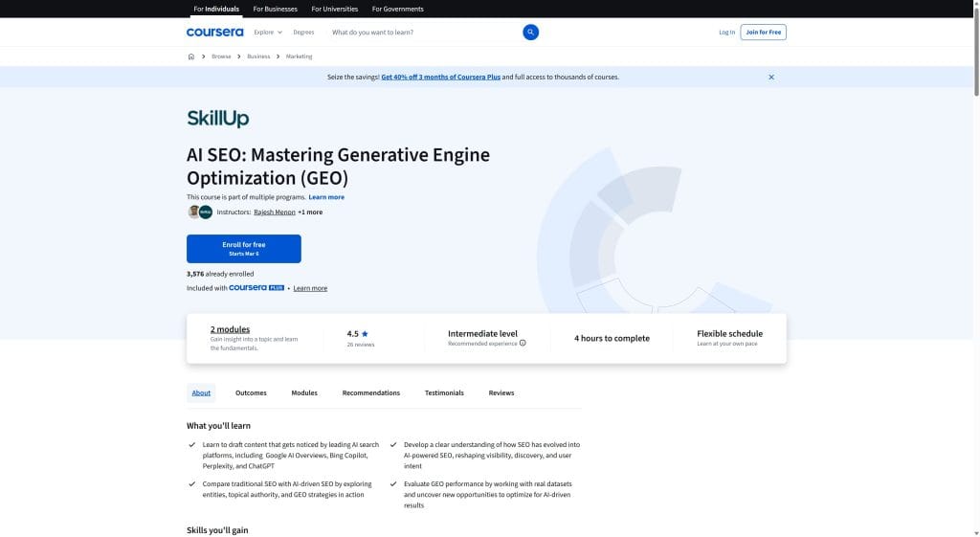Expand the Explore dropdown menu
This screenshot has width=980, height=537.
tap(268, 32)
